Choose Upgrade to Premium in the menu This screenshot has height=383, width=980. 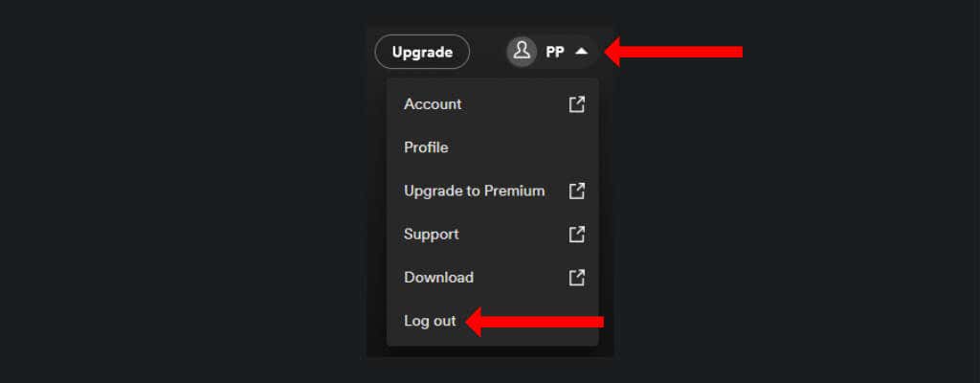pyautogui.click(x=474, y=191)
